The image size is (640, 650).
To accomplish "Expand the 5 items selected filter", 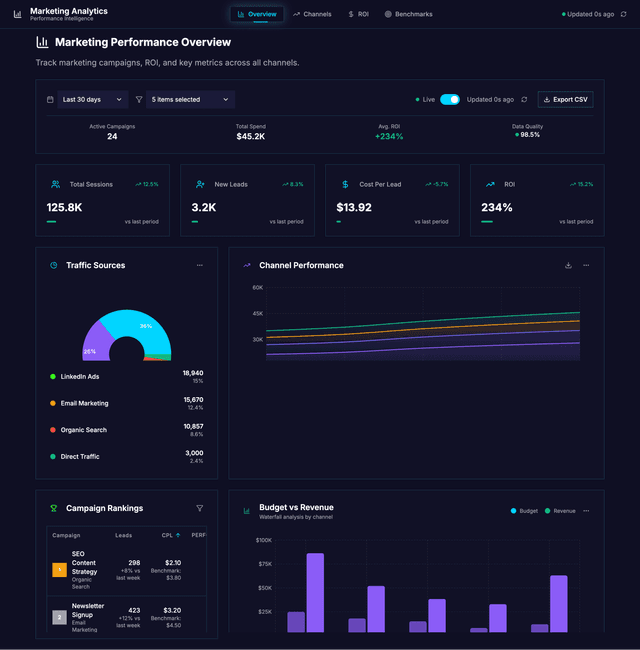I will 190,100.
